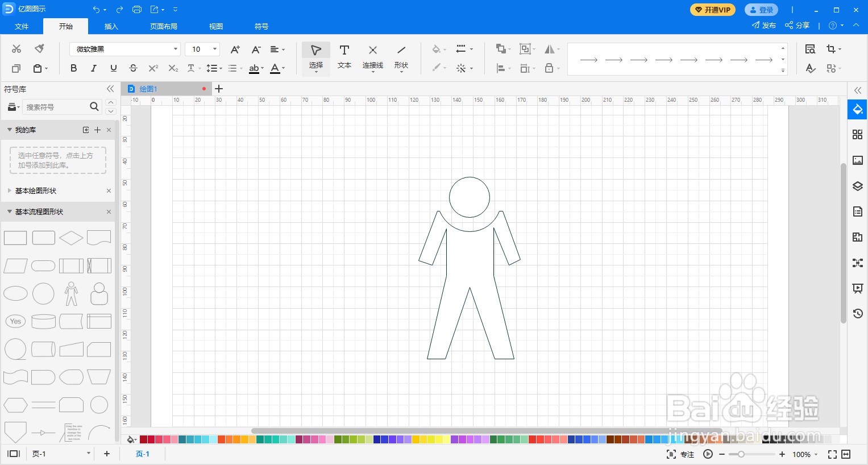Viewport: 868px width, 465px height.
Task: Switch to the 符号 tab
Action: coord(261,26)
